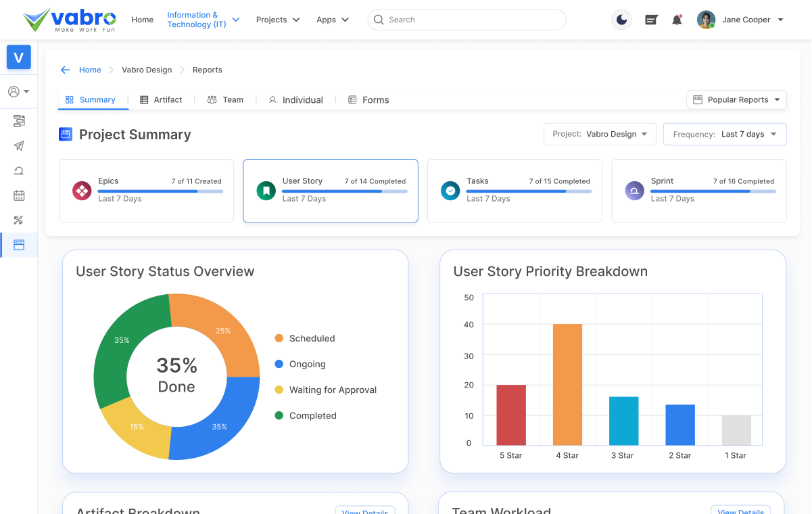Switch to the Artifact tab
Image resolution: width=812 pixels, height=514 pixels.
161,99
